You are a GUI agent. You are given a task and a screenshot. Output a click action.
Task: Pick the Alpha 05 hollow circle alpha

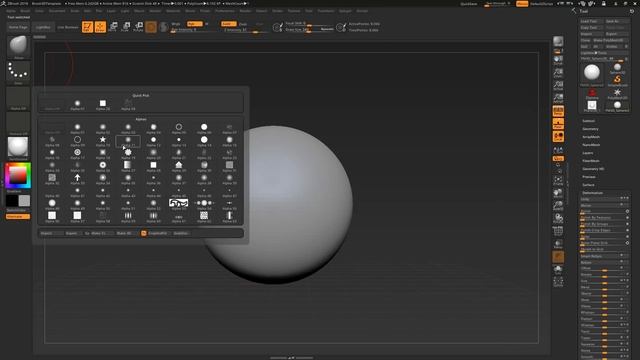[179, 128]
